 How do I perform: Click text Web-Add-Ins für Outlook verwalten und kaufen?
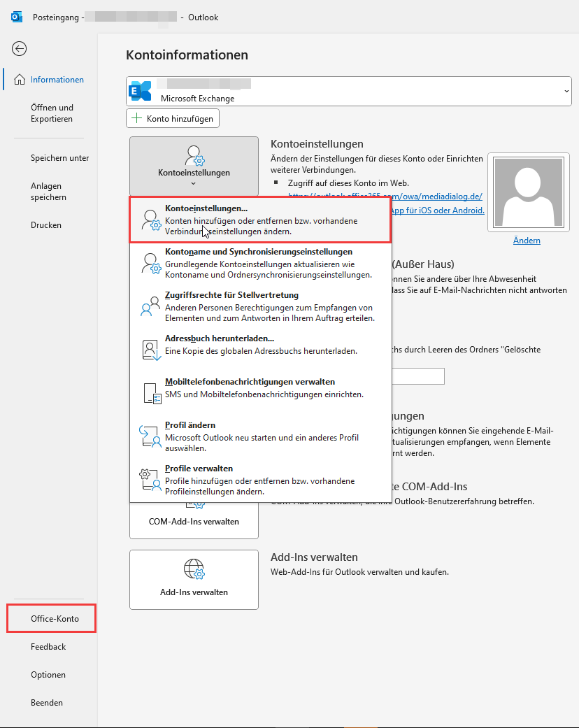tap(360, 572)
